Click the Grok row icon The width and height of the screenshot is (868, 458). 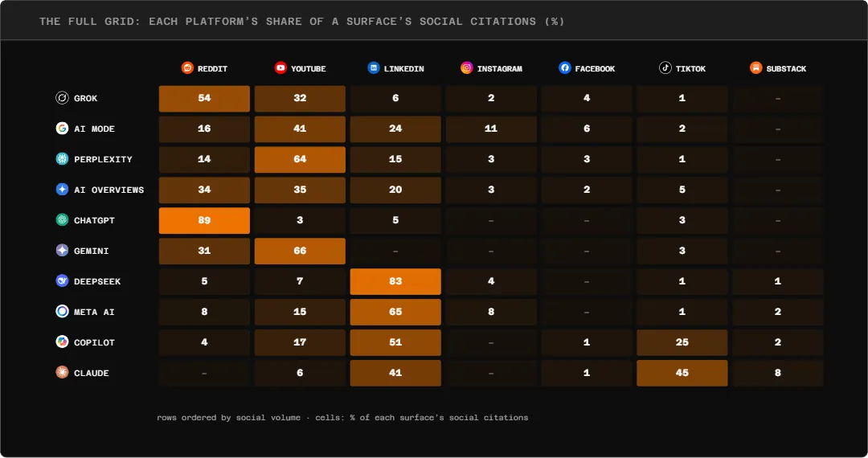point(62,98)
